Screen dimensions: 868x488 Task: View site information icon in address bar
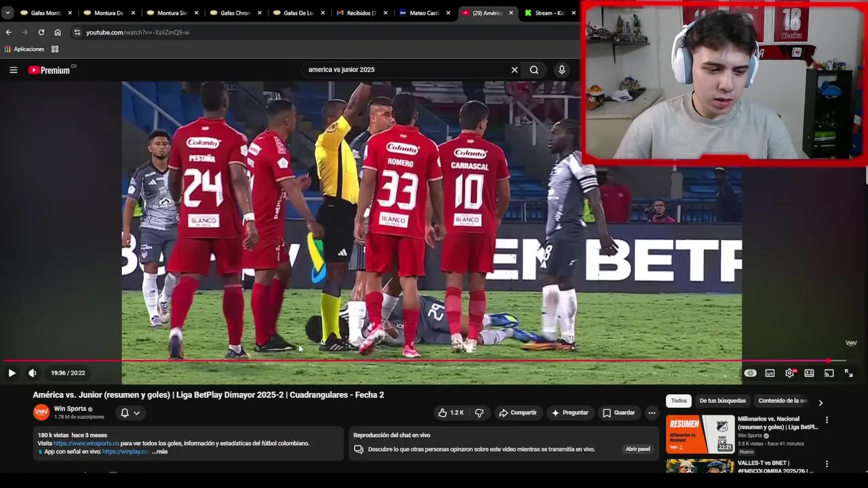[x=77, y=32]
